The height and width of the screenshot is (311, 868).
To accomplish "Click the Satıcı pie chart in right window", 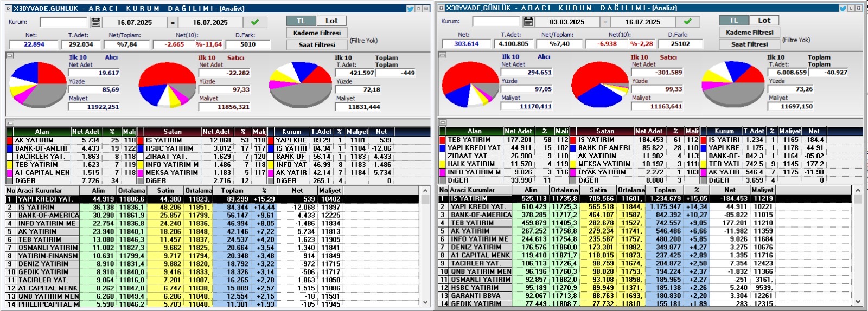I will point(599,84).
